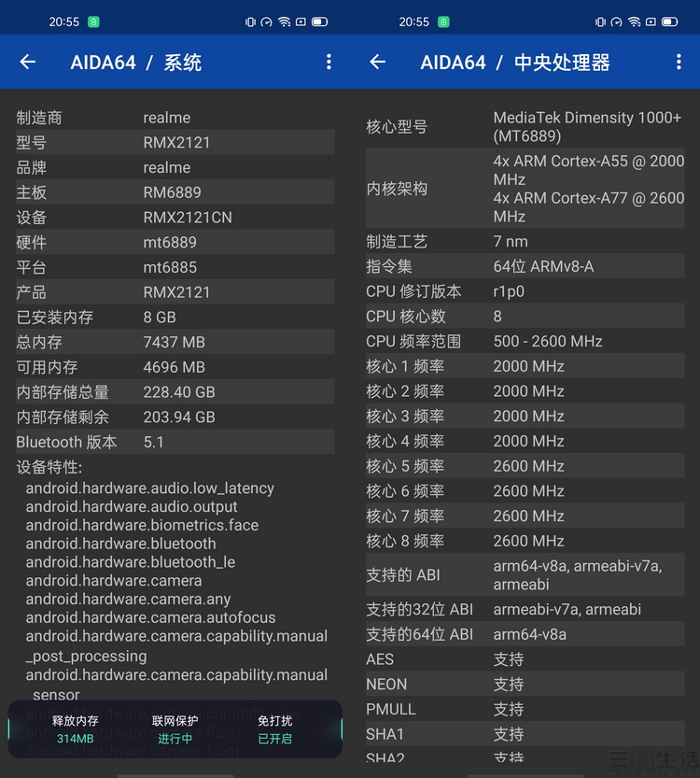Viewport: 700px width, 778px height.
Task: Select the 核心 4 频率 row
Action: pos(525,441)
